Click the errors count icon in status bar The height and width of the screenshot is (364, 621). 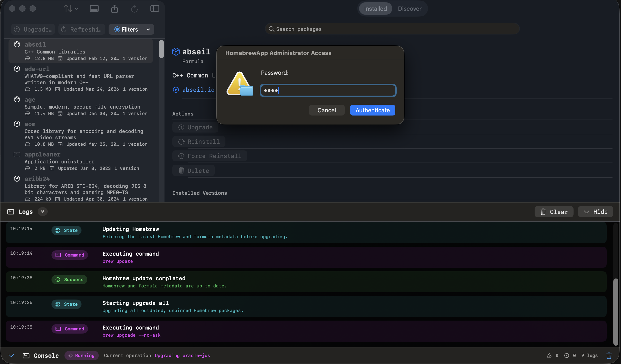click(x=567, y=355)
